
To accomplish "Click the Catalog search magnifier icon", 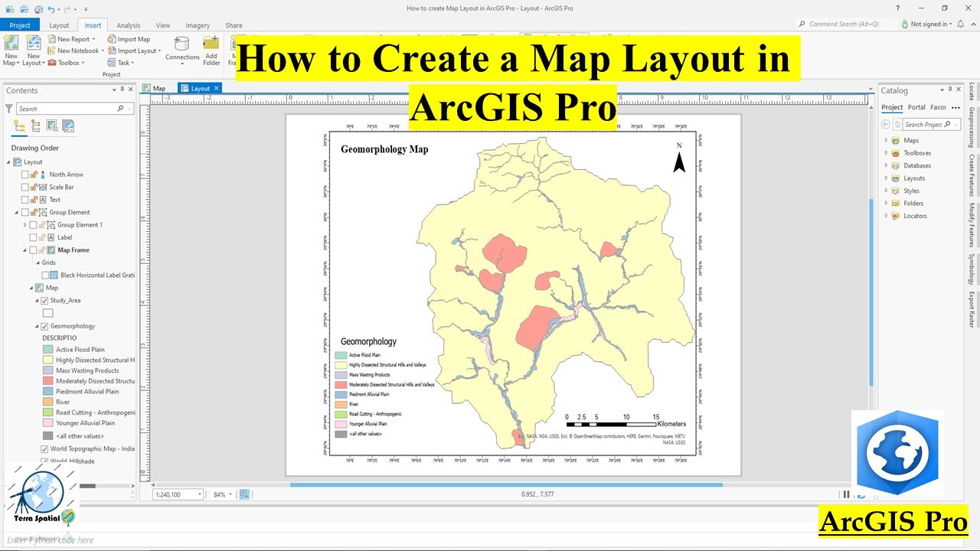I will coord(947,124).
